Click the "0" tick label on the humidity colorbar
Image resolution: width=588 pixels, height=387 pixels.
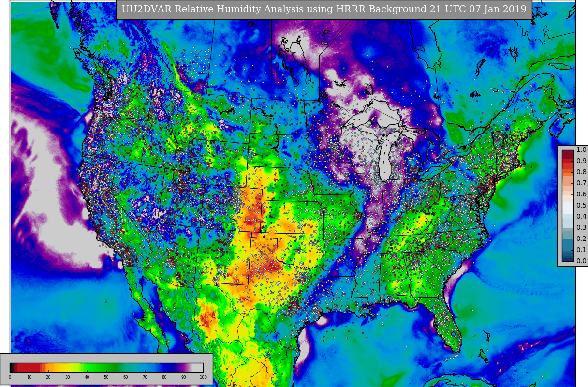tap(10, 377)
